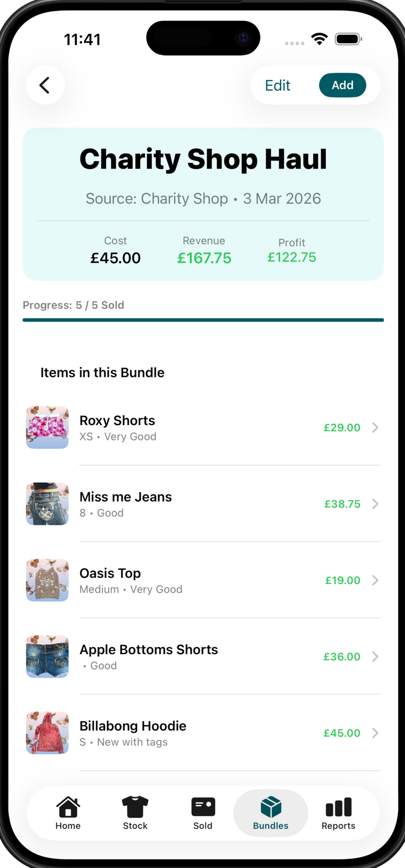
Task: Click the Sold progress bar
Action: [203, 320]
